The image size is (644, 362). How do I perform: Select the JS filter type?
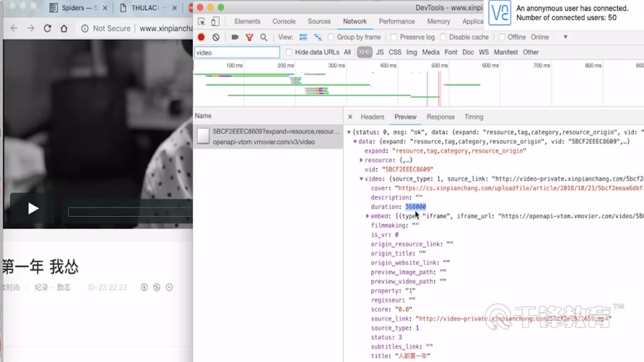click(380, 52)
